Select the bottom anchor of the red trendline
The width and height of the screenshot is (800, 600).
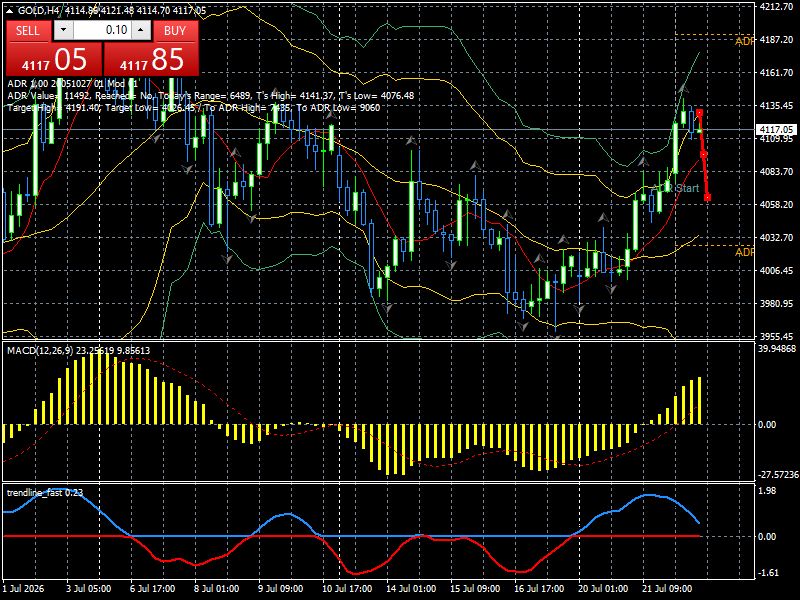pos(708,197)
